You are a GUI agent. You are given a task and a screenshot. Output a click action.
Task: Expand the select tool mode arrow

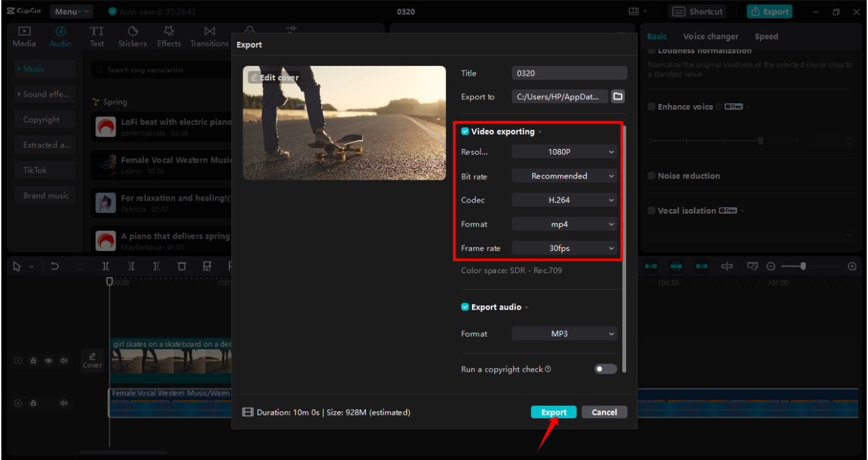pyautogui.click(x=31, y=267)
